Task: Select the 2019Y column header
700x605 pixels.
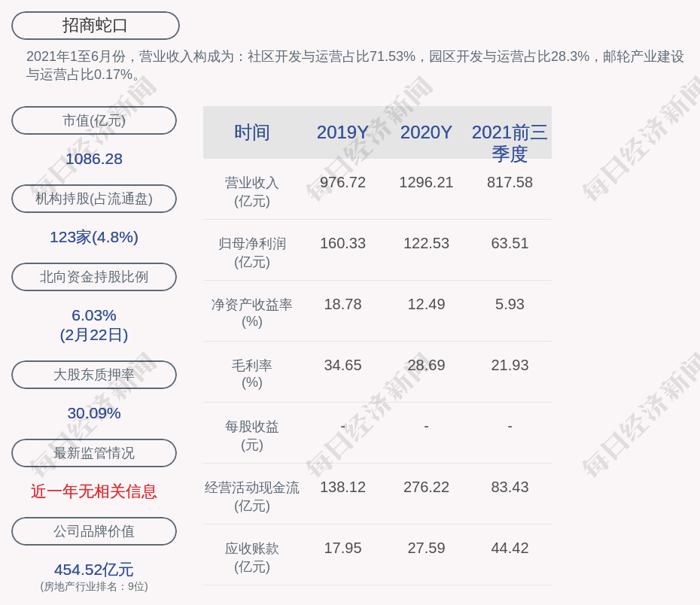Action: tap(342, 132)
